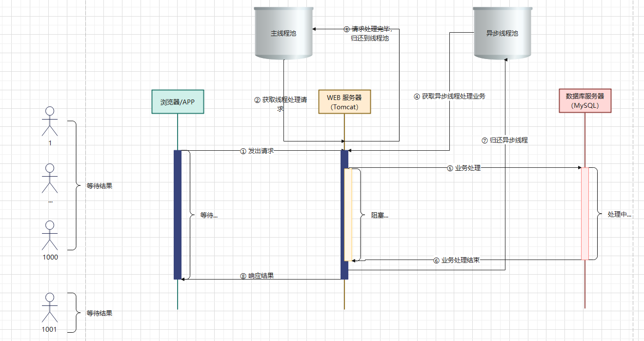Select the green 浏览器/APP box
The width and height of the screenshot is (644, 341).
pyautogui.click(x=178, y=102)
